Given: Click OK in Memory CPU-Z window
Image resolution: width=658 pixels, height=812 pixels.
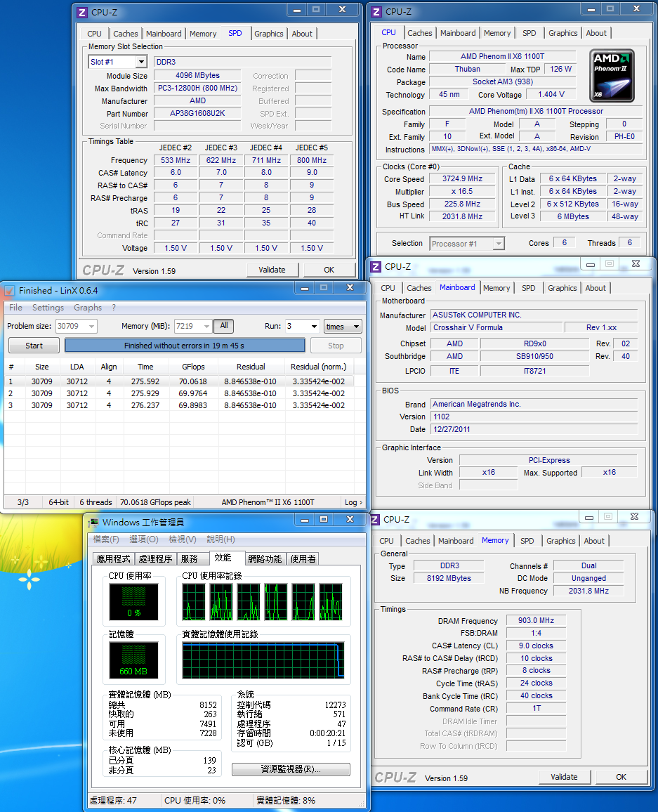Looking at the screenshot, I should tap(621, 777).
